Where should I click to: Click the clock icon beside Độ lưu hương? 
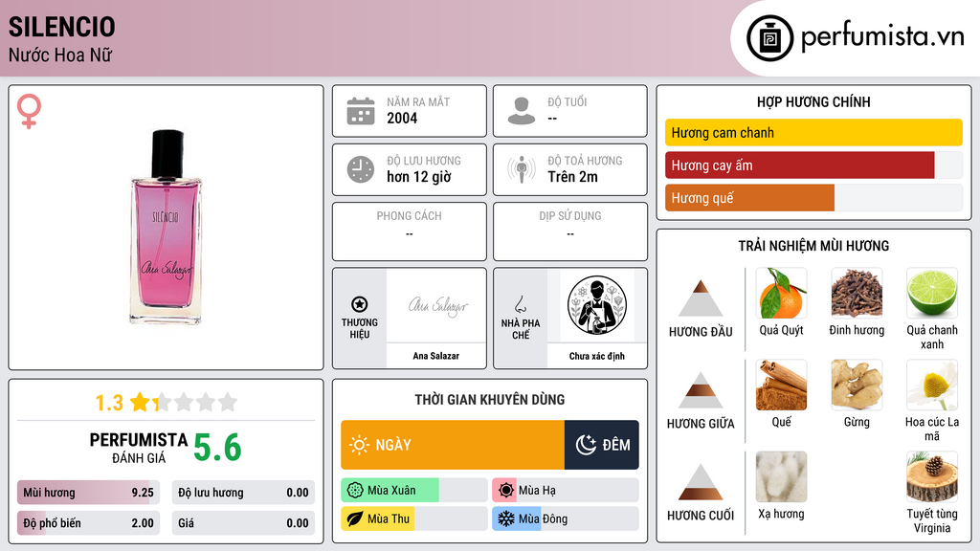(361, 169)
